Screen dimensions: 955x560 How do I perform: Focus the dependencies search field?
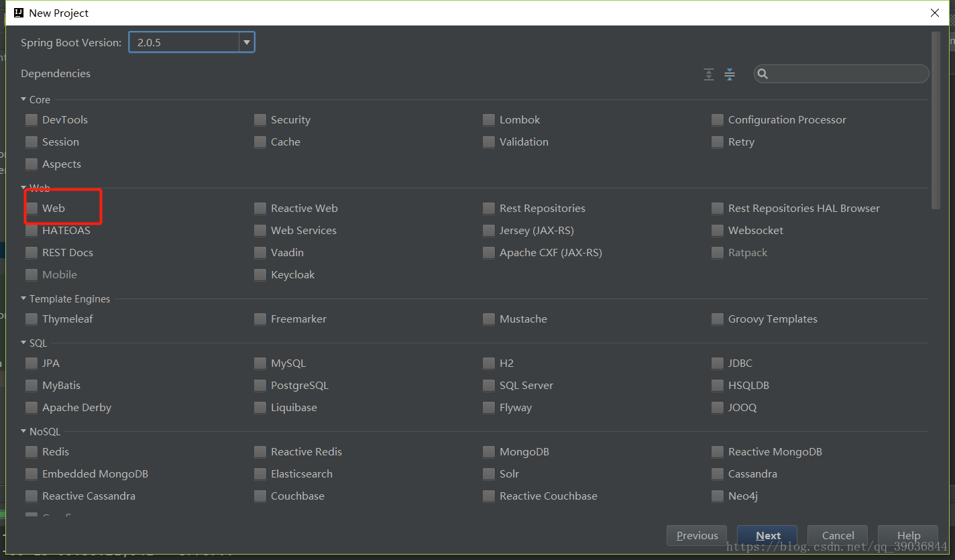point(842,74)
